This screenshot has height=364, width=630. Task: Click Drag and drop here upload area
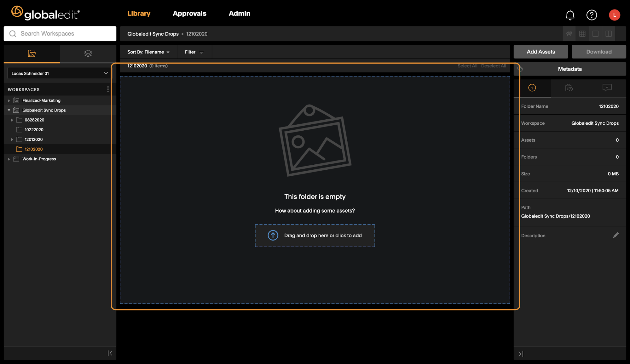tap(315, 236)
